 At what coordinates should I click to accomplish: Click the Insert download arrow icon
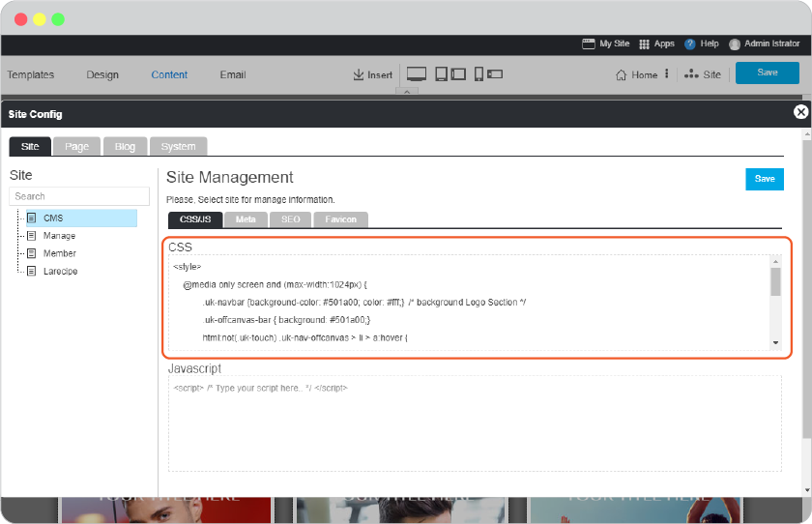coord(359,74)
